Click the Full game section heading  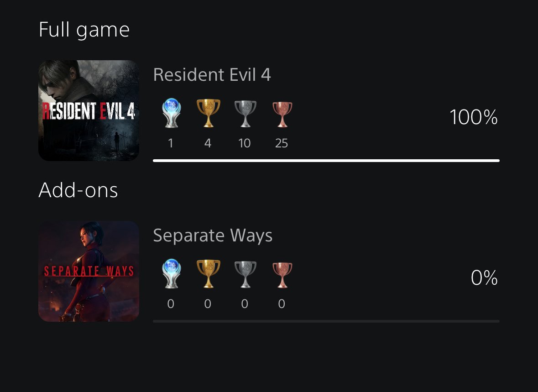point(84,30)
